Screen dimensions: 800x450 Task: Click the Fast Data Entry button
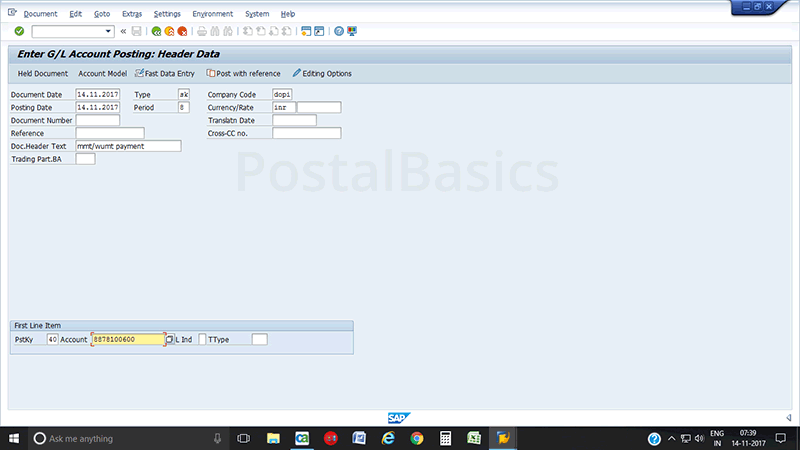tap(165, 73)
